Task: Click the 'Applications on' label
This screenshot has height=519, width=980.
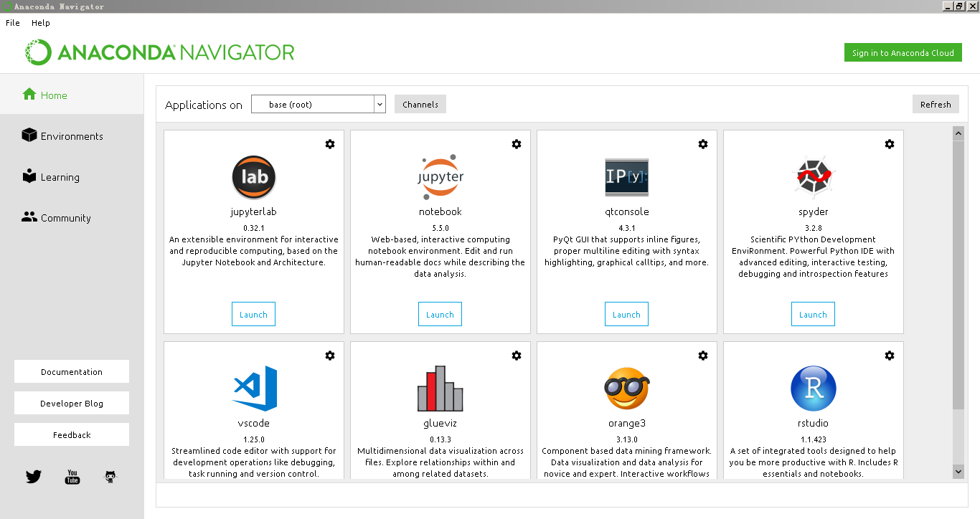Action: (x=204, y=105)
